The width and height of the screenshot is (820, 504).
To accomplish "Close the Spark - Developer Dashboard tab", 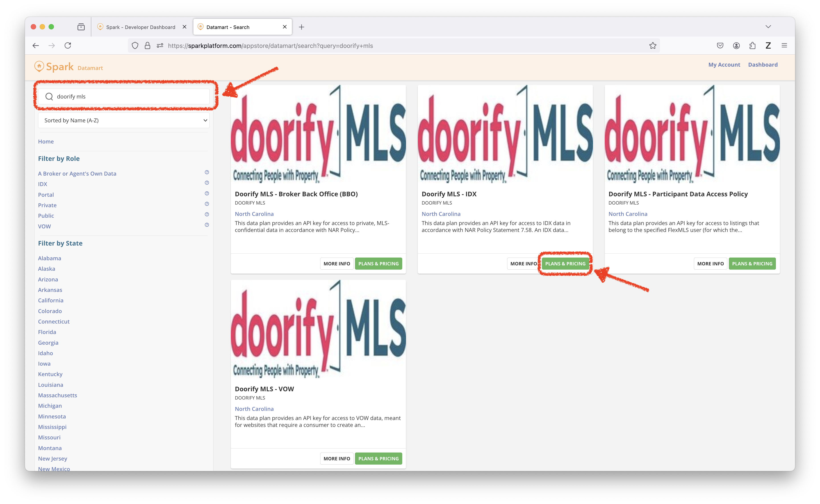I will [x=184, y=27].
